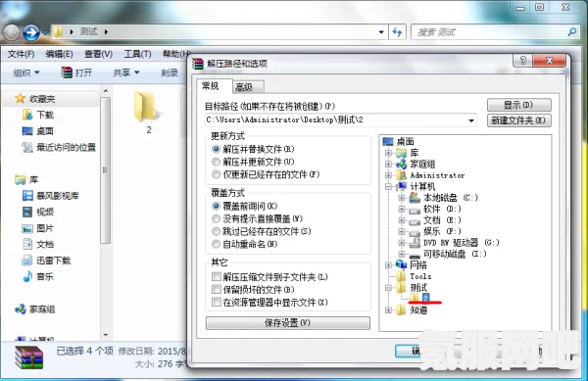Image resolution: width=588 pixels, height=381 pixels.
Task: Open the 视频 library
Action: click(x=45, y=212)
